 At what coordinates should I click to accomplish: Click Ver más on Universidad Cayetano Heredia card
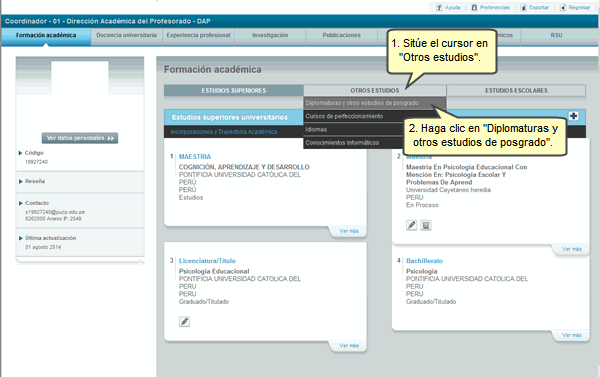tap(572, 249)
